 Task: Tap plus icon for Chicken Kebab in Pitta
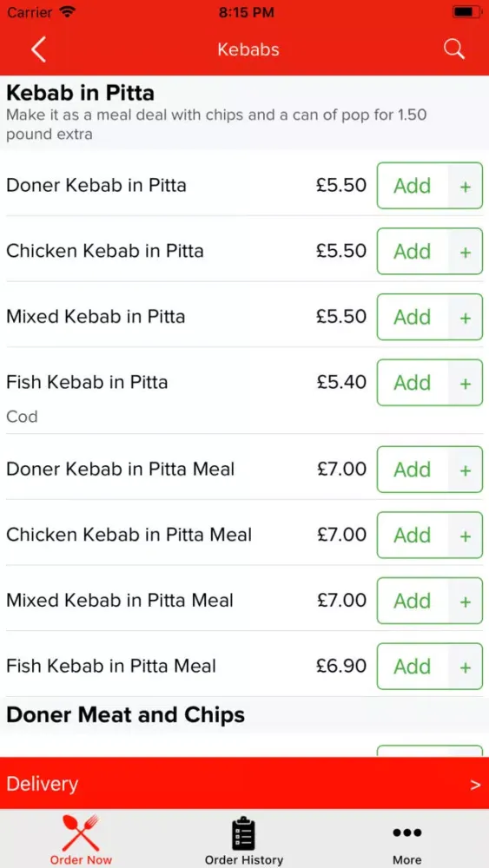tap(466, 252)
